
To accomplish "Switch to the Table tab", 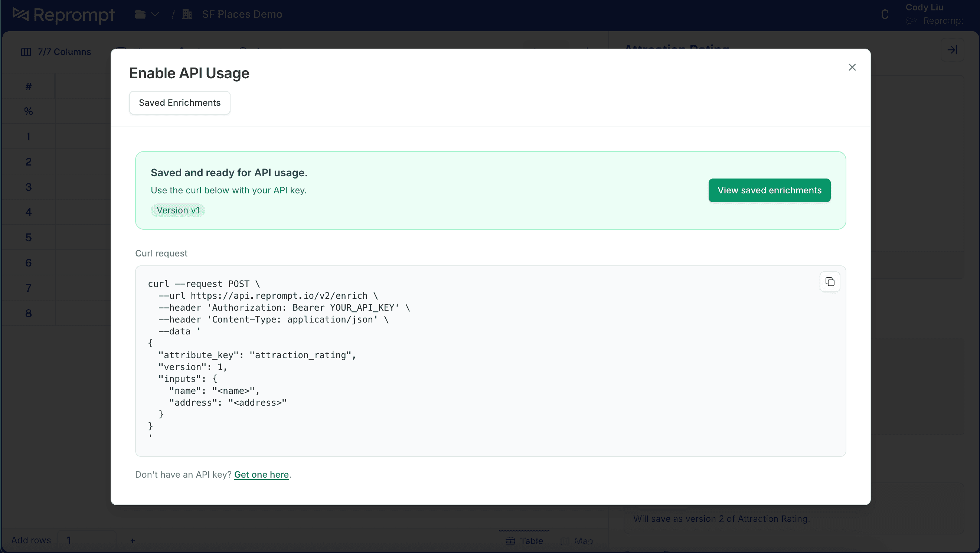I will (x=524, y=540).
